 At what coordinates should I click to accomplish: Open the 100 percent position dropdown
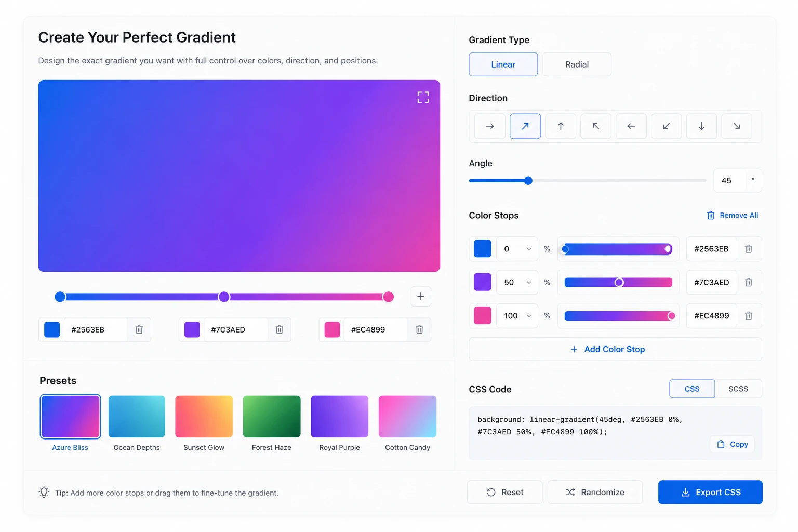pyautogui.click(x=517, y=316)
